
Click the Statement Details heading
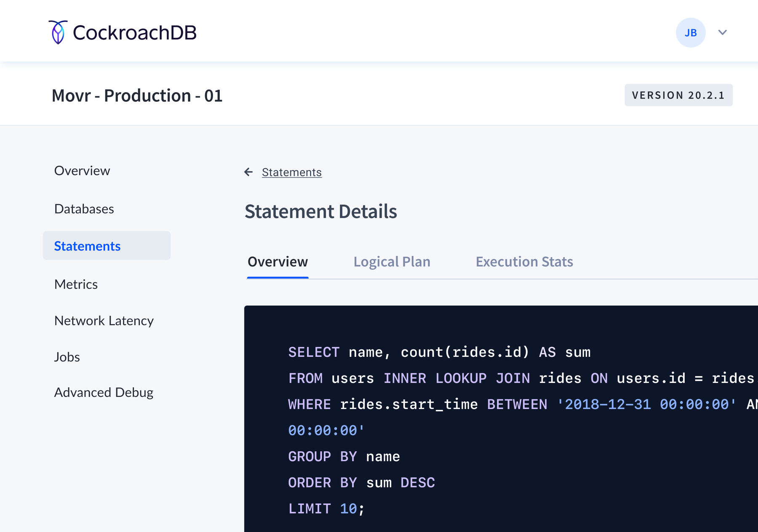pos(321,211)
